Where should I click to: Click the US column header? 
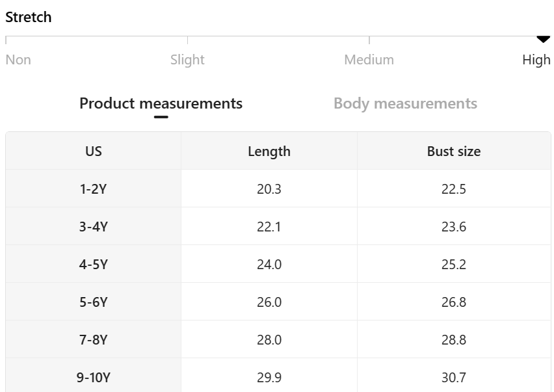point(94,151)
